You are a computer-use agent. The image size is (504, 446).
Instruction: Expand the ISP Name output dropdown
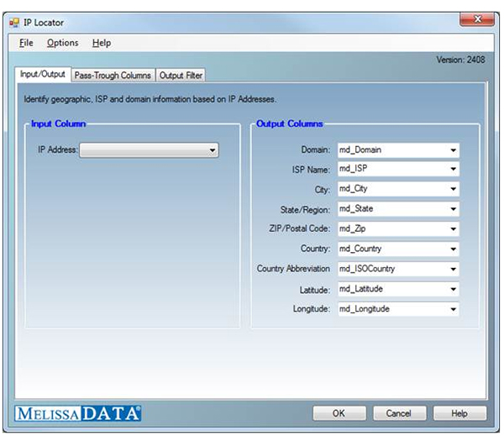pos(454,169)
